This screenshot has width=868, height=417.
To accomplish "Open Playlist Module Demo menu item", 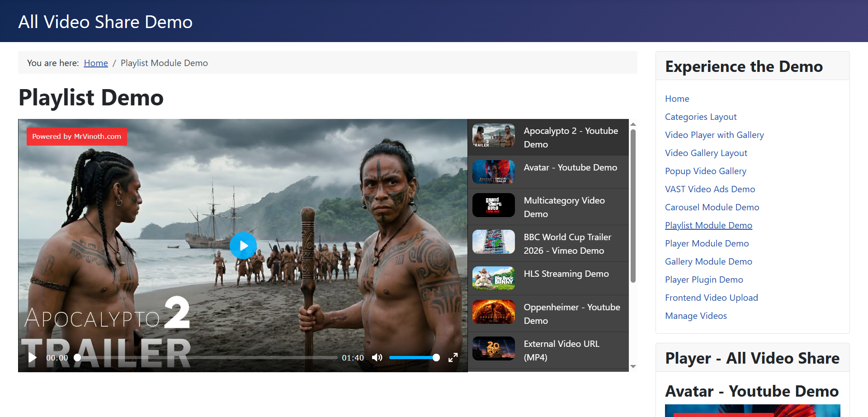I will pyautogui.click(x=709, y=225).
